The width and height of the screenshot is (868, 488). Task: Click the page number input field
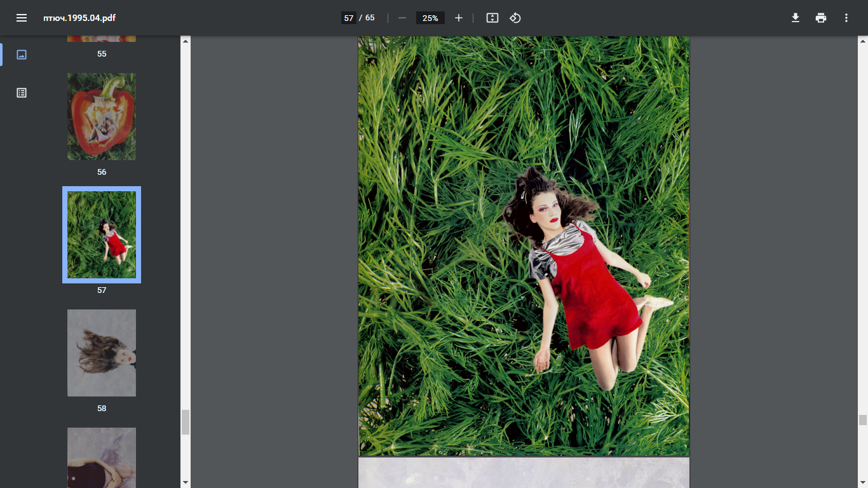point(348,18)
